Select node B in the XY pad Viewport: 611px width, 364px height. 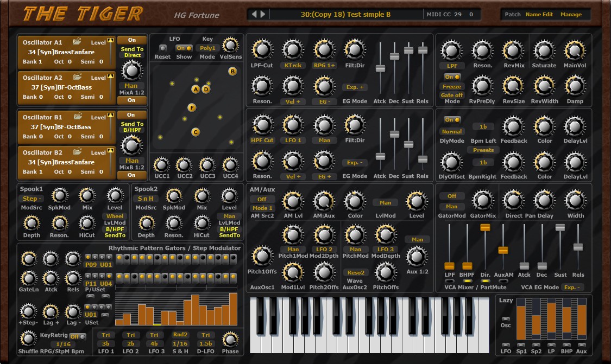click(x=232, y=71)
